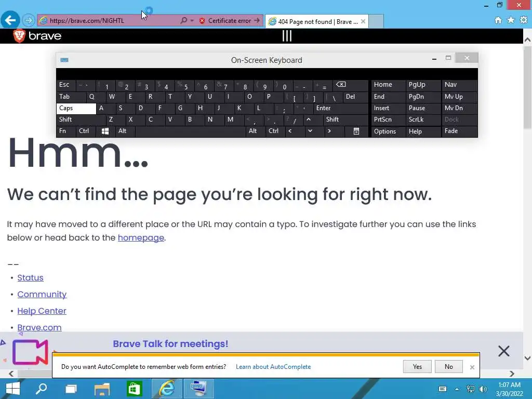Toggle the right Shift key
Image resolution: width=532 pixels, height=399 pixels.
click(345, 119)
